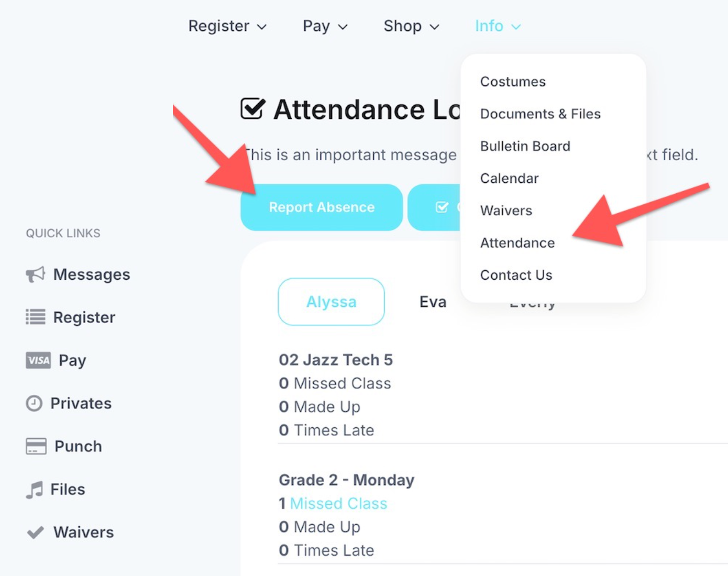
Task: Click the Messages megaphone icon
Action: [x=36, y=274]
